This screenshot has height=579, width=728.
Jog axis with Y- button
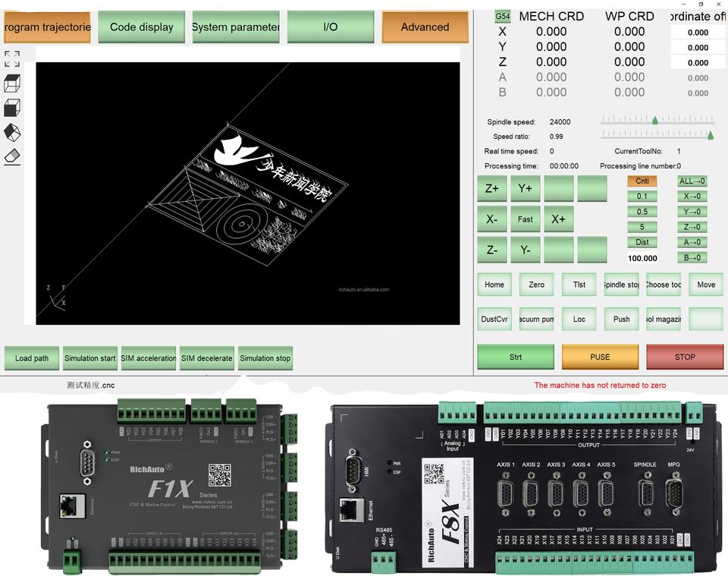(x=525, y=250)
